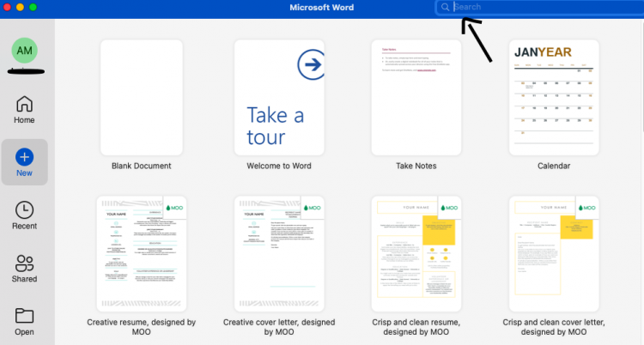The image size is (644, 345).
Task: Select Creative resume designed by MOO
Action: (142, 254)
